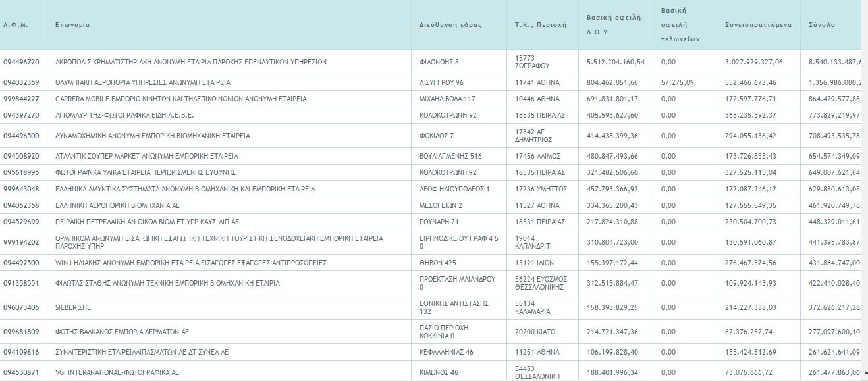Select ΣΥΝΑΙΤΕΡΙΣΤΙΚΗ ΕΤΑΙΡΕΙΑΛΙΠΑΣΜΑΤΩΝ company name
This screenshot has height=381, width=868.
point(142,352)
